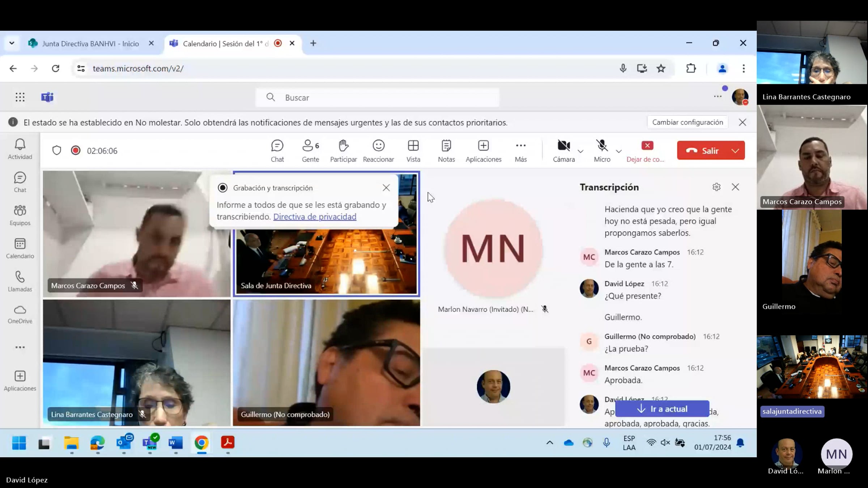Open the Chrome three-dot menu
This screenshot has height=488, width=868.
(744, 68)
